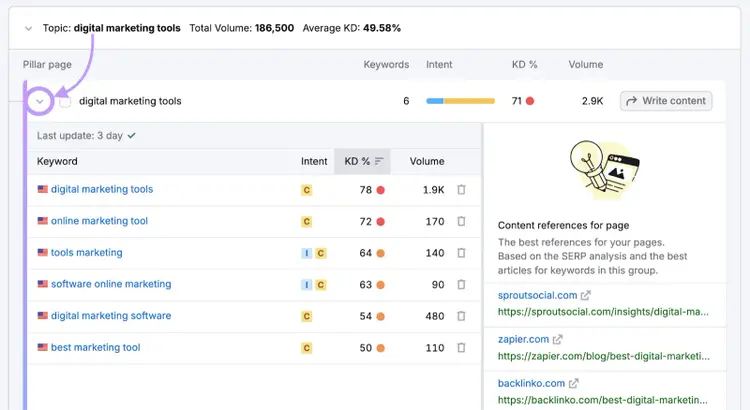Open the backlinko.com reference link

[x=531, y=383]
